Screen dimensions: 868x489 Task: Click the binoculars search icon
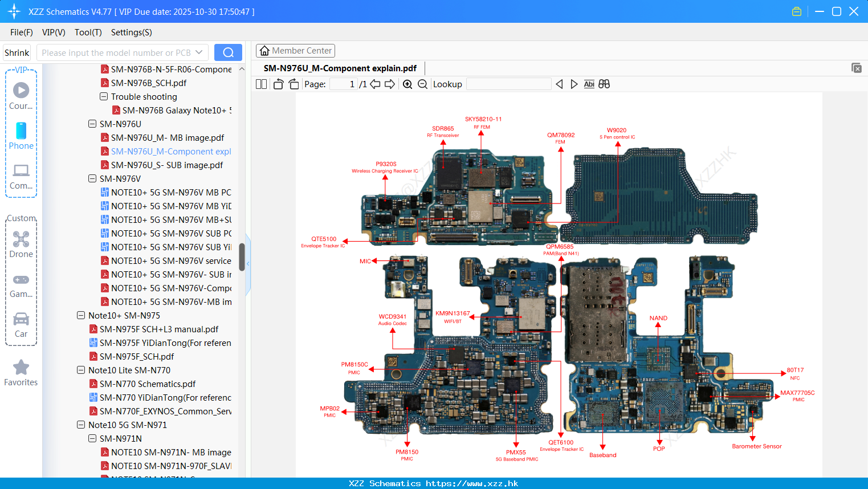tap(604, 84)
